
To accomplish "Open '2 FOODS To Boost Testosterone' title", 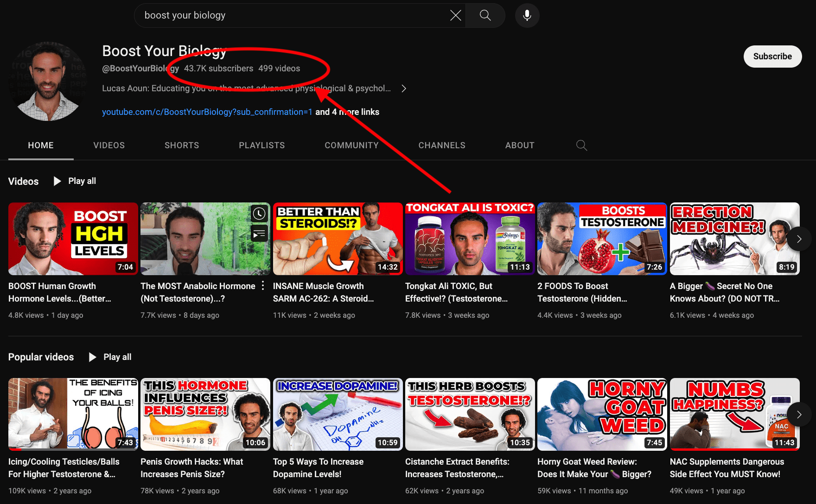I will coord(582,292).
